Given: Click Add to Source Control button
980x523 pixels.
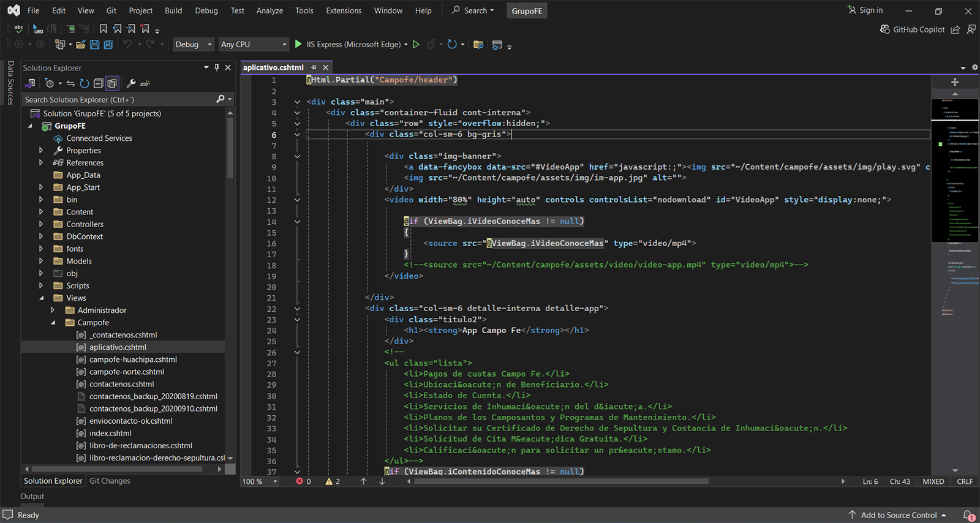Looking at the screenshot, I should 899,515.
